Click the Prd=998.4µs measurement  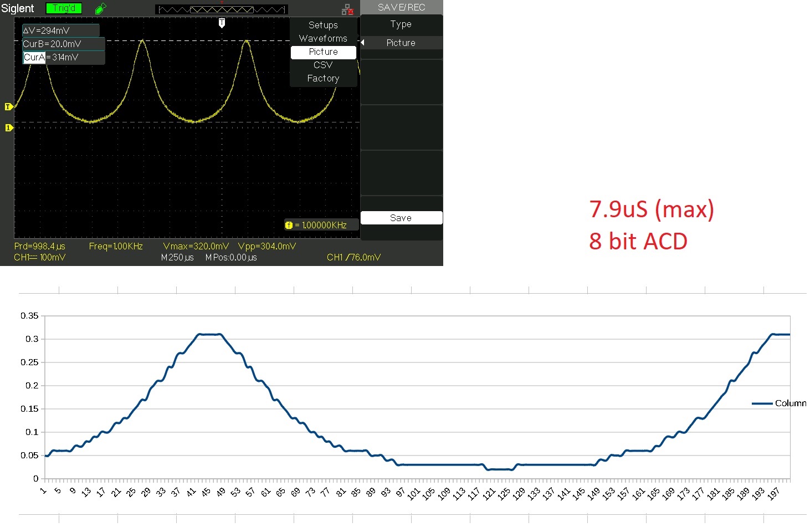(x=39, y=246)
